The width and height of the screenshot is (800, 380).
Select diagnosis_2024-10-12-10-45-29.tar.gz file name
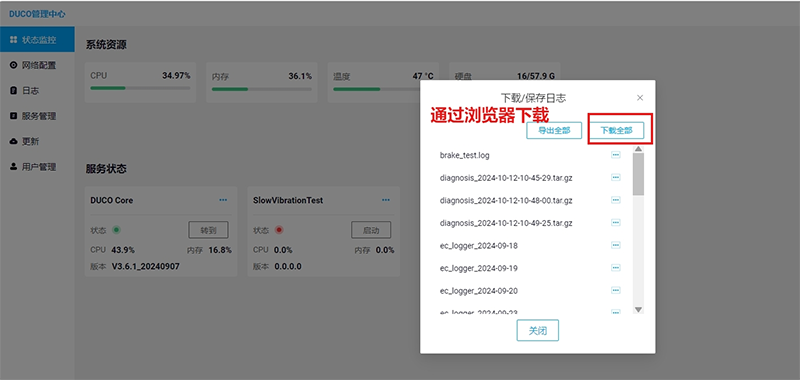coord(506,178)
